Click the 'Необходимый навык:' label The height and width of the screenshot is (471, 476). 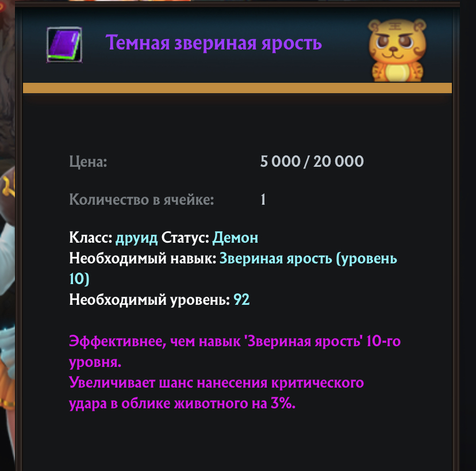tap(143, 258)
